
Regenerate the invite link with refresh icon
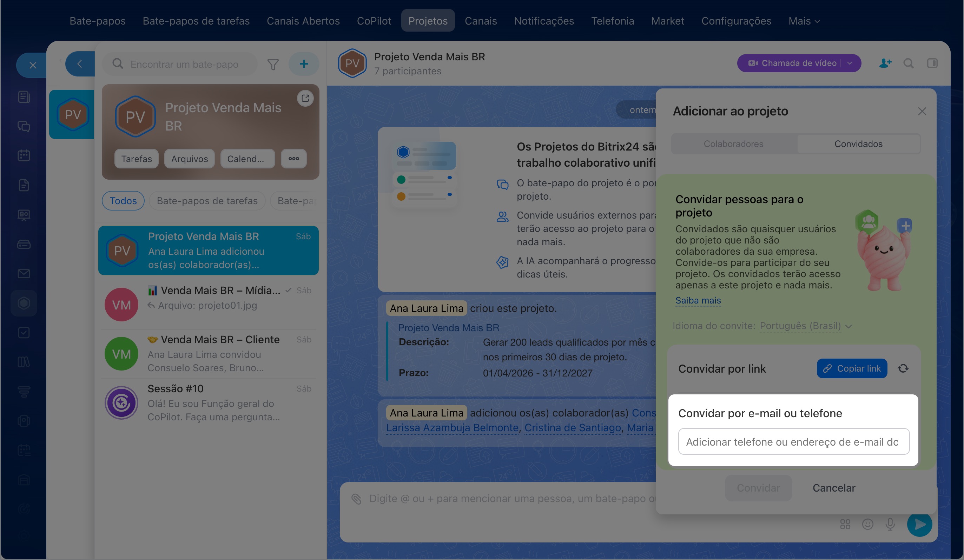[903, 368]
